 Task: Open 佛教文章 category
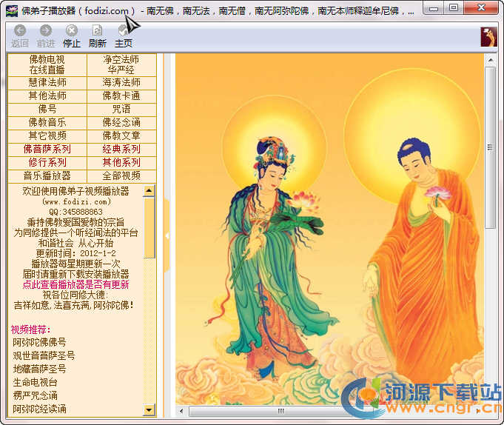[121, 136]
